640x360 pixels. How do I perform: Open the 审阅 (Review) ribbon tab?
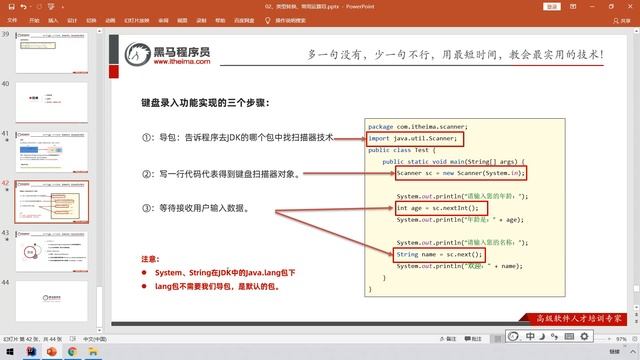point(163,20)
